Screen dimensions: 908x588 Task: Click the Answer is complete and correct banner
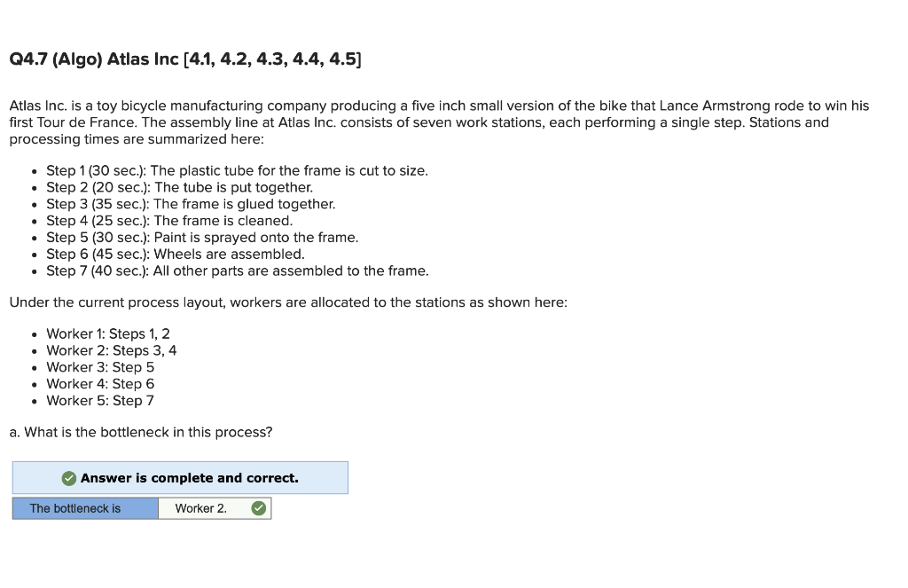pos(180,477)
